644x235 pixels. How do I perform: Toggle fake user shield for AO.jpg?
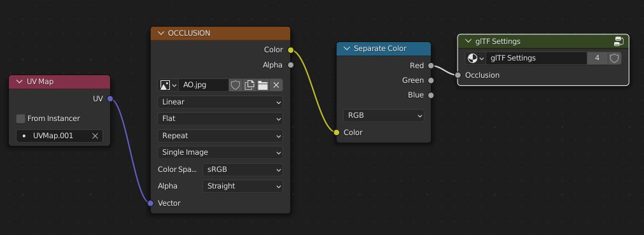point(235,85)
